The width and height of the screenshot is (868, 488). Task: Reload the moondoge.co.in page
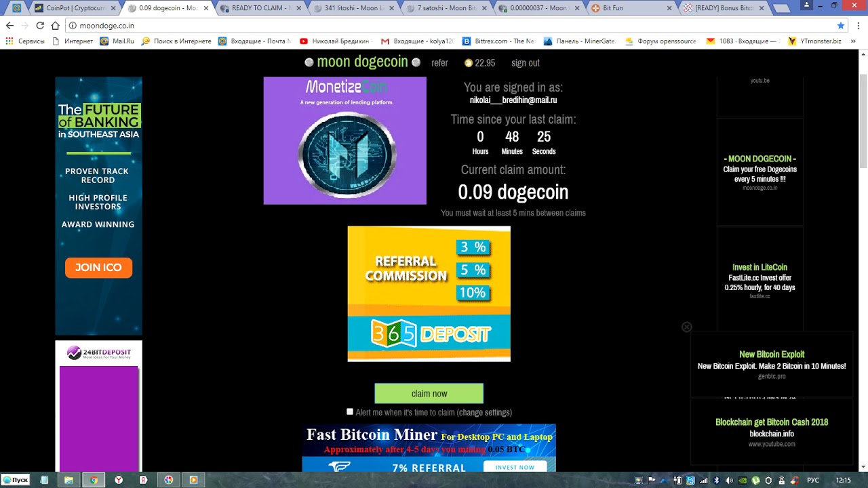click(x=40, y=26)
